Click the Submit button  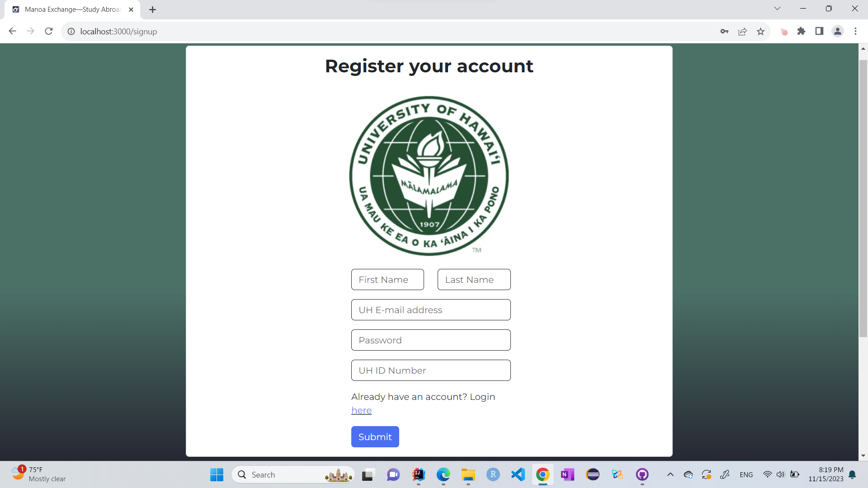(375, 437)
